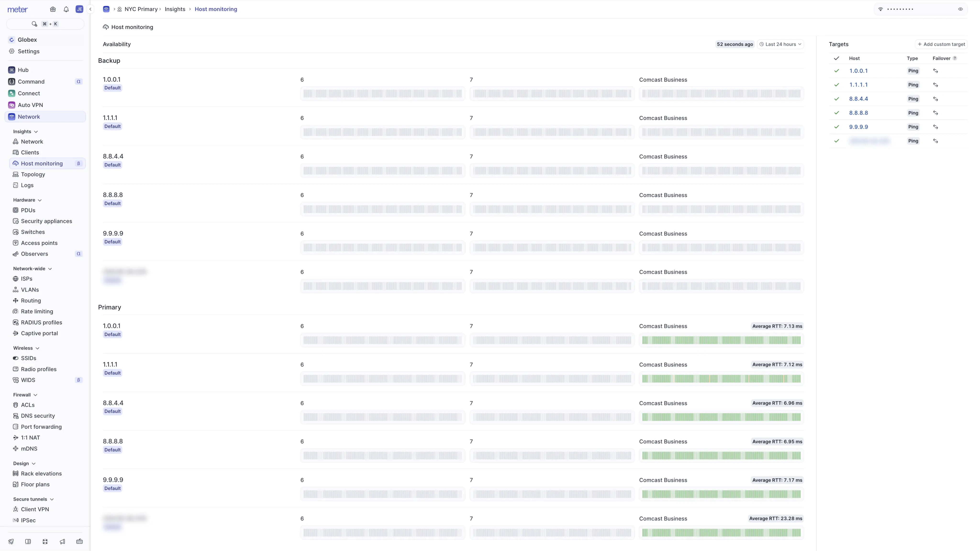Click the JE user avatar icon

79,9
